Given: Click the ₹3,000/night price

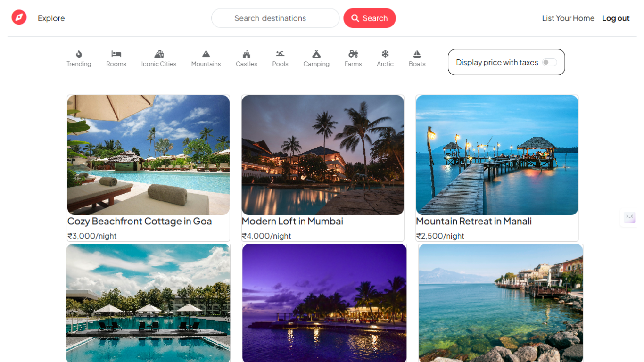Looking at the screenshot, I should 92,236.
